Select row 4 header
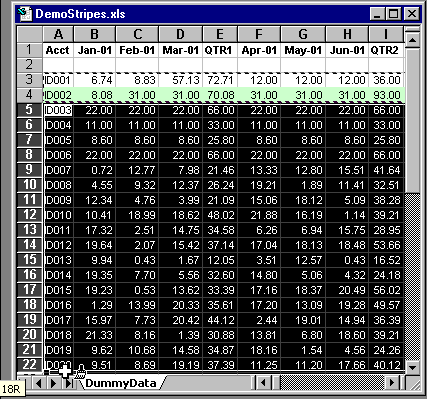427x399 pixels. tap(29, 95)
